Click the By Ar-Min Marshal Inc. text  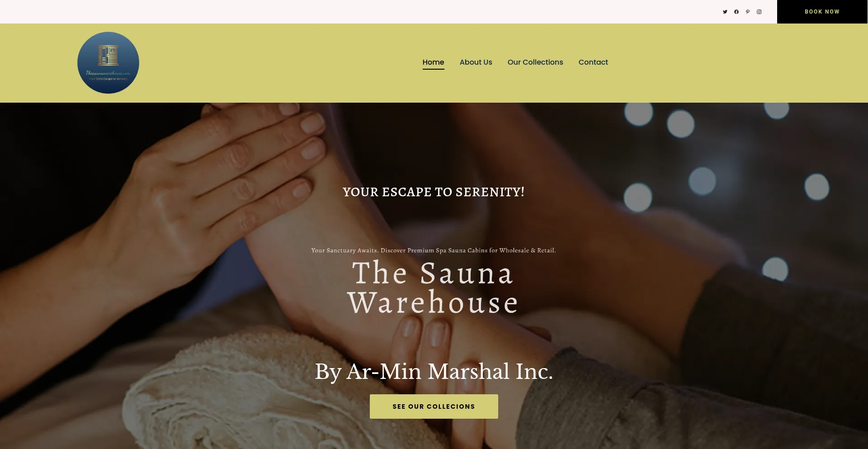pyautogui.click(x=434, y=372)
